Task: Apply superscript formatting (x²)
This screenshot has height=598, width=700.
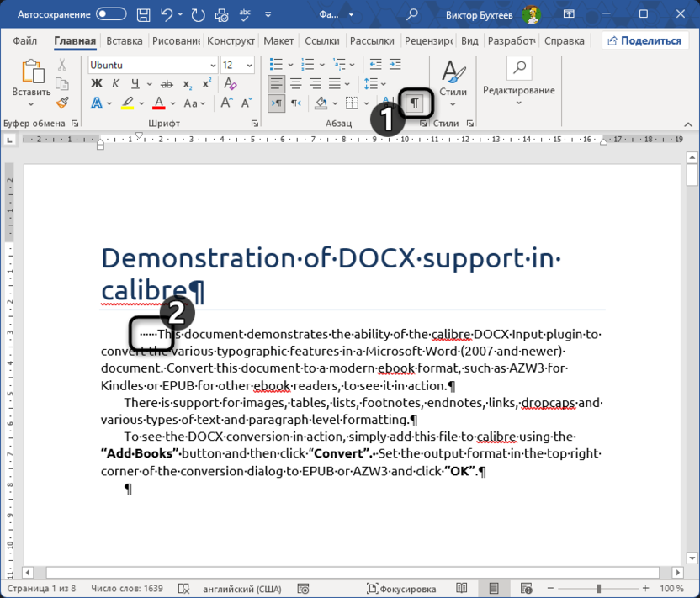Action: tap(206, 84)
